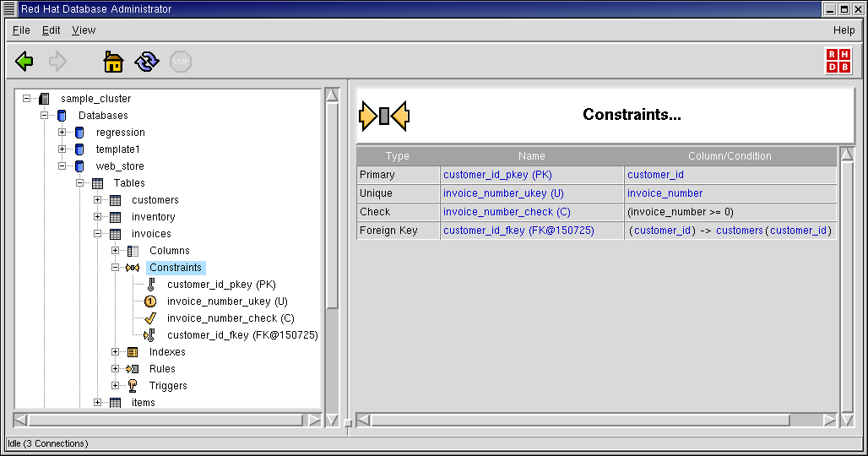Collapse the sample_cluster tree node
This screenshot has width=868, height=456.
[x=26, y=99]
